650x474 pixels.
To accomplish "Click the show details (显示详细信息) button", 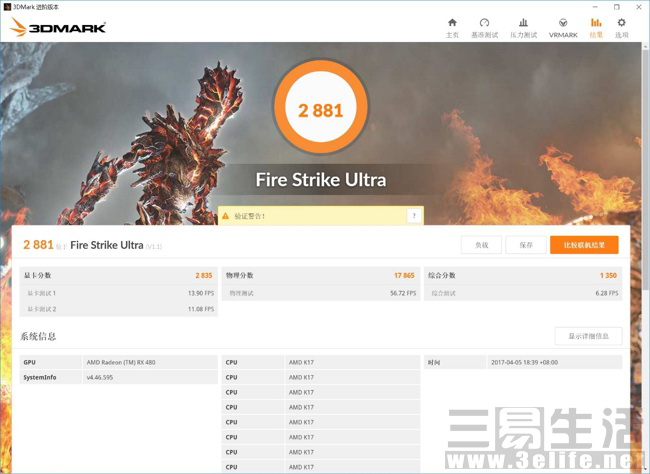I will click(x=588, y=336).
